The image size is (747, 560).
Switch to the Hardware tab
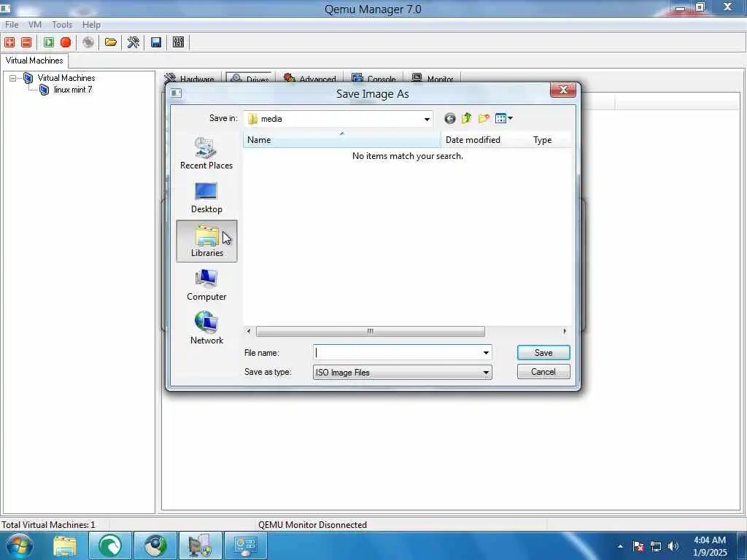point(190,78)
